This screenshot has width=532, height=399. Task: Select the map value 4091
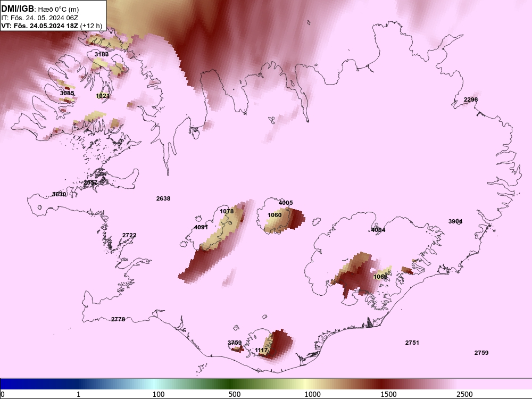tap(201, 227)
